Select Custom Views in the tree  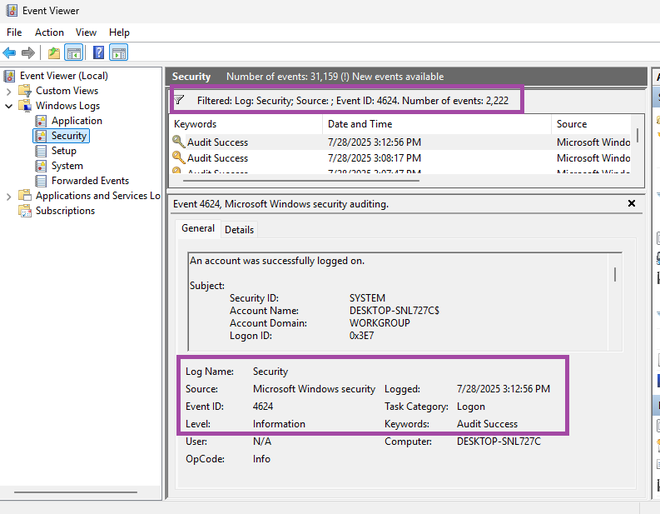(67, 91)
